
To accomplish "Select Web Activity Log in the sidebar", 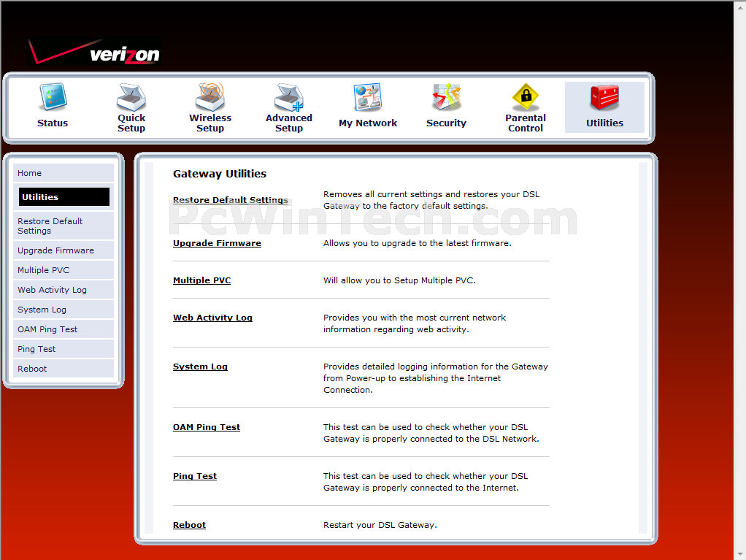I will (64, 290).
